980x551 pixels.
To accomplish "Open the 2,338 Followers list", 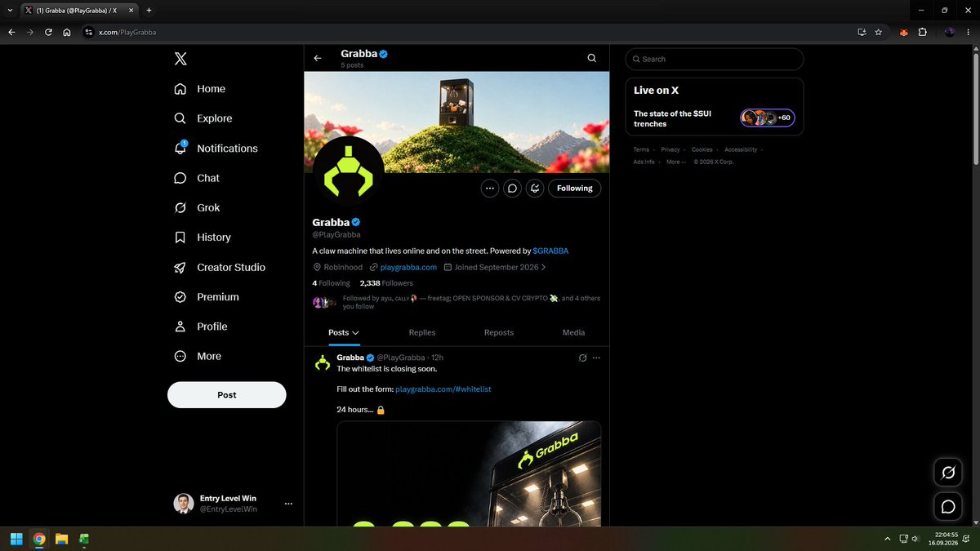I will click(386, 283).
